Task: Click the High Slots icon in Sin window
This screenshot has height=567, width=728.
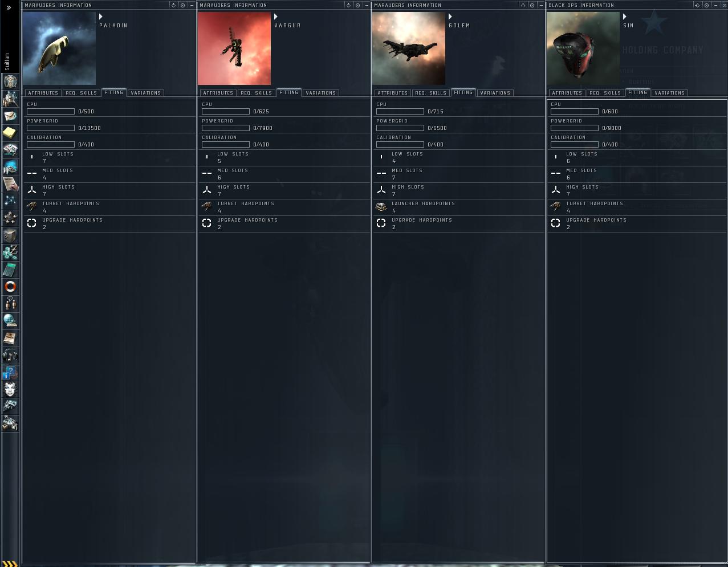Action: [x=556, y=190]
